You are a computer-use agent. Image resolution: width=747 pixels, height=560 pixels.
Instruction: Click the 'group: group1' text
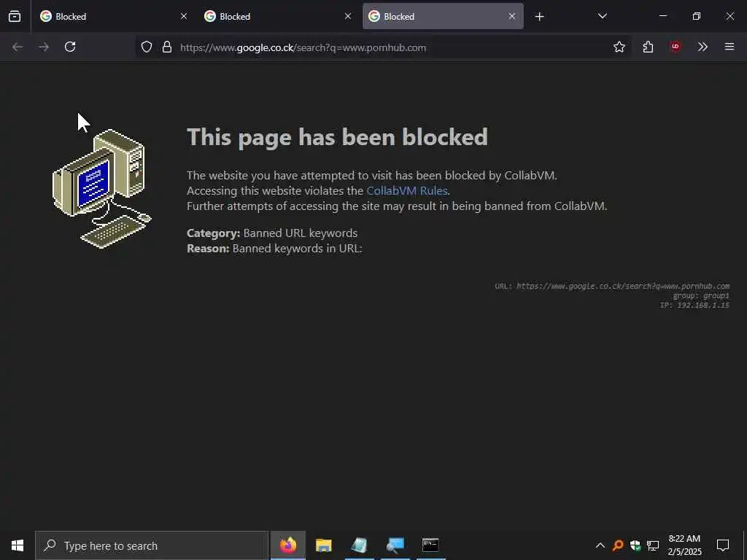[x=701, y=296]
